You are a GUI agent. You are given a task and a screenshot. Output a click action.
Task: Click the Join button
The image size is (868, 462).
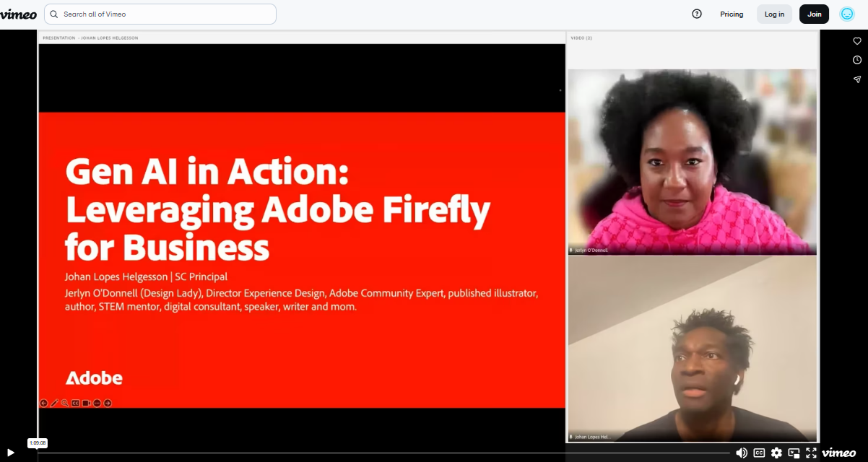815,14
